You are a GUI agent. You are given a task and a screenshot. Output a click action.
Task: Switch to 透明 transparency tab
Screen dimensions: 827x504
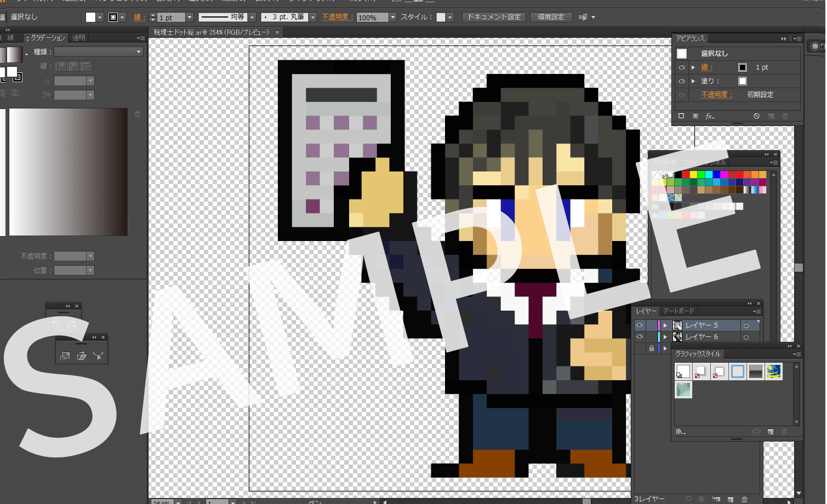tap(79, 38)
